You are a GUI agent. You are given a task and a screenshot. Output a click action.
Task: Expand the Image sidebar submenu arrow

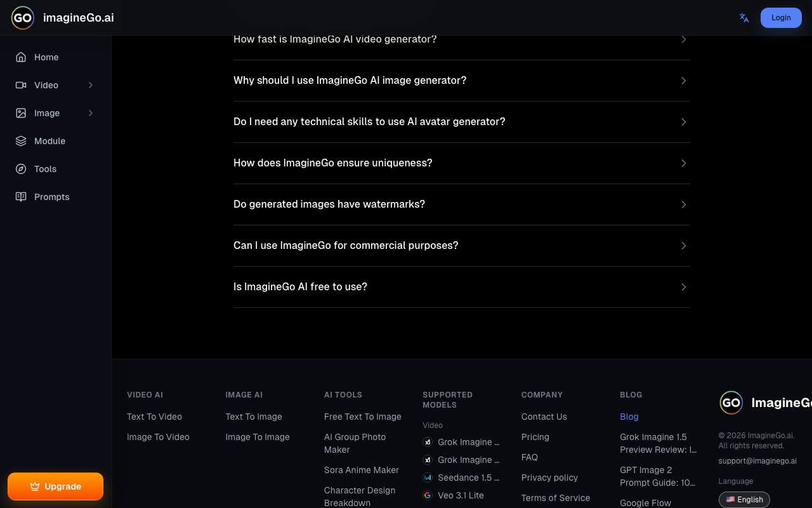pyautogui.click(x=91, y=113)
